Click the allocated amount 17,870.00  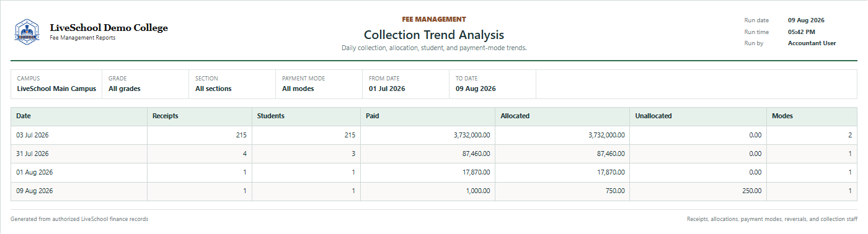coord(610,172)
